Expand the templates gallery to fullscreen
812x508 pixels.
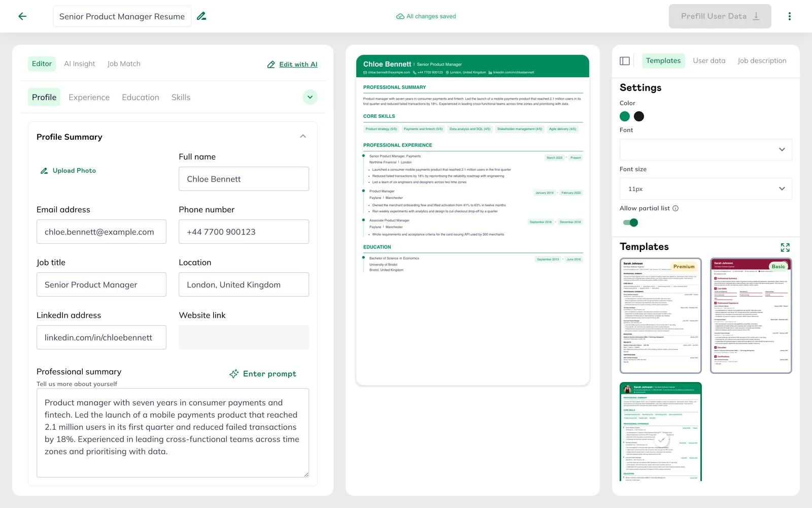[x=785, y=247]
